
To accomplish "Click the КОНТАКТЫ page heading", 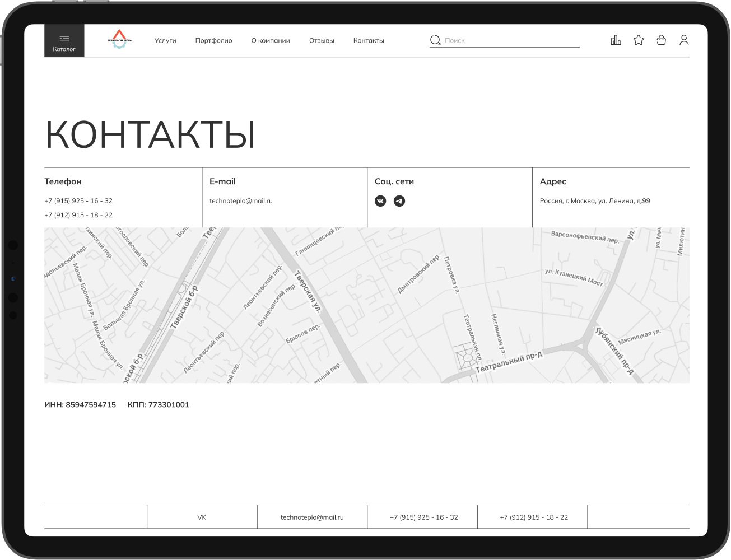I will click(150, 134).
